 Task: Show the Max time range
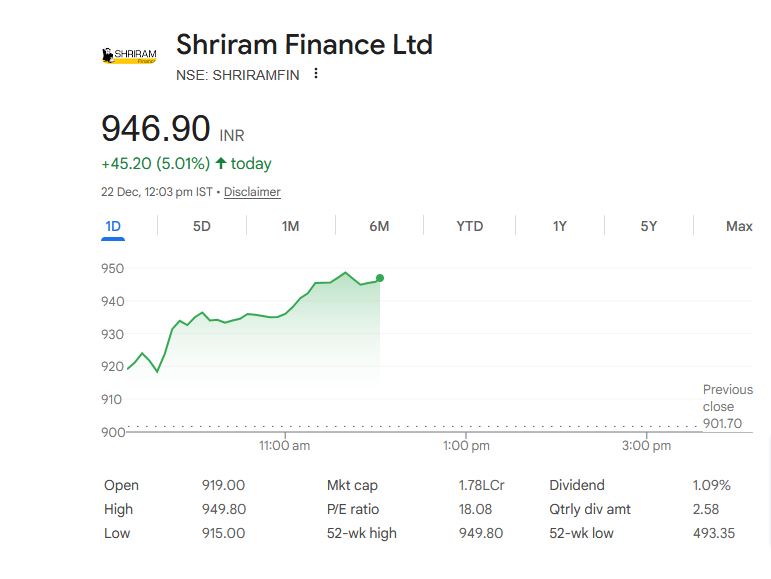point(739,226)
